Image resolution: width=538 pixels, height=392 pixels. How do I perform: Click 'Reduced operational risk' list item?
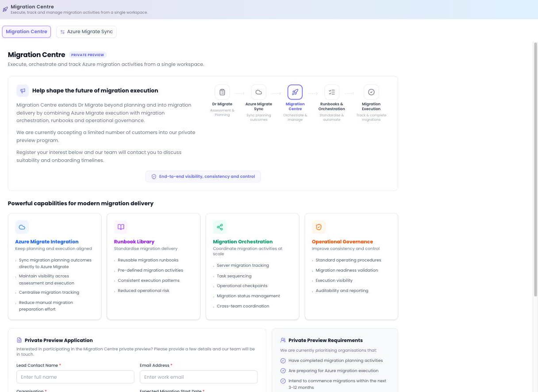[x=143, y=291]
